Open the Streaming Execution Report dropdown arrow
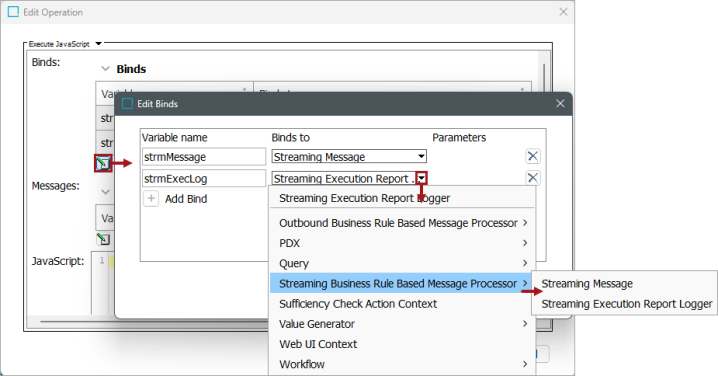718x376 pixels. pyautogui.click(x=422, y=178)
